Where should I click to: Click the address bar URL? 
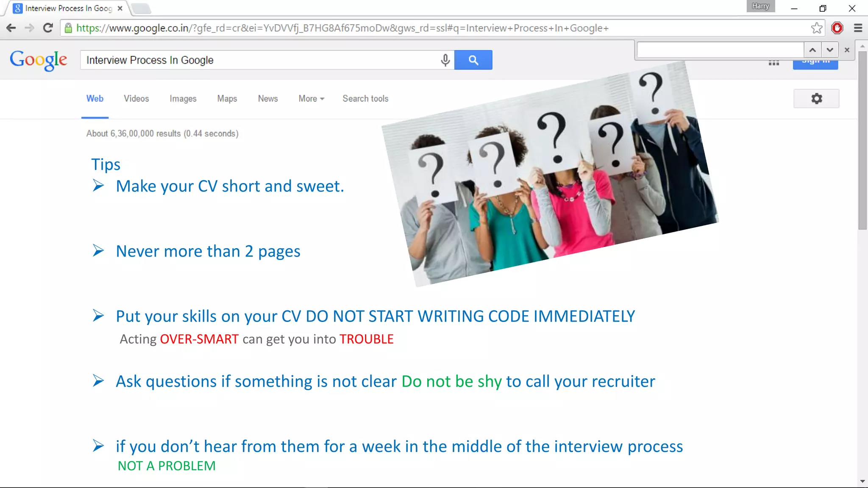[x=342, y=28]
